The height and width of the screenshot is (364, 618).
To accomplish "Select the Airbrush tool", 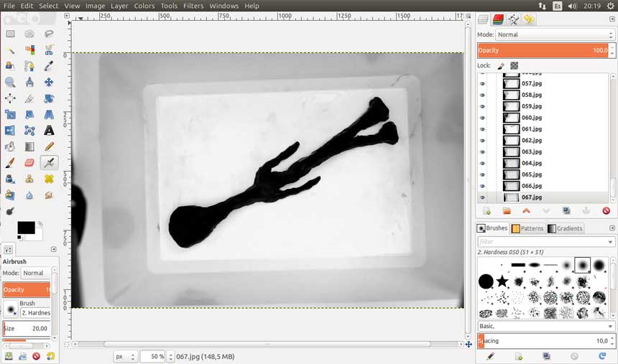I will pos(49,163).
